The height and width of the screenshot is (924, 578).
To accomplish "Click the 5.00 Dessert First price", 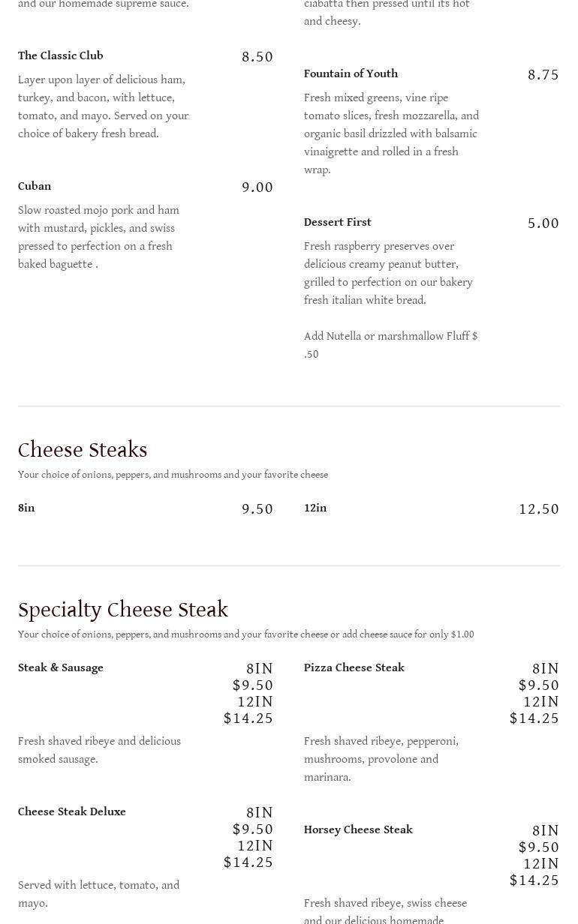I will coord(543,223).
